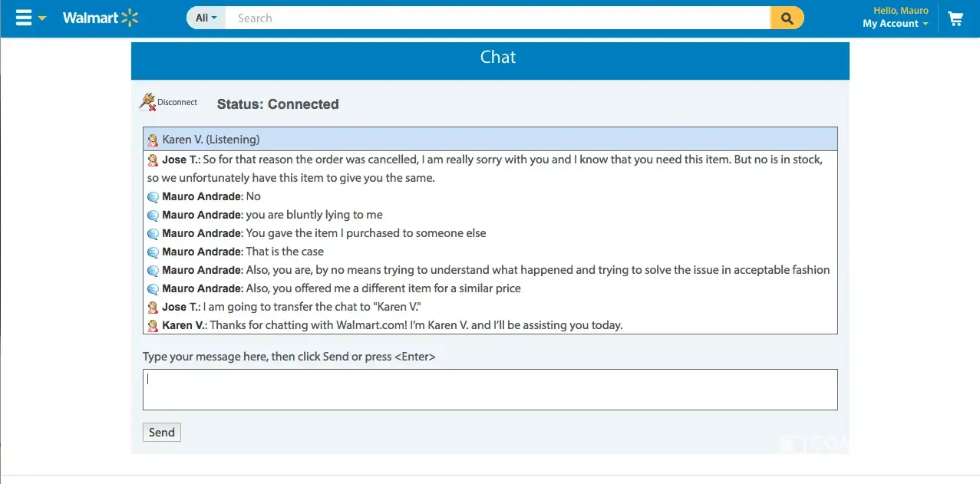Focus the chat message input box
This screenshot has height=484, width=980.
pos(490,390)
